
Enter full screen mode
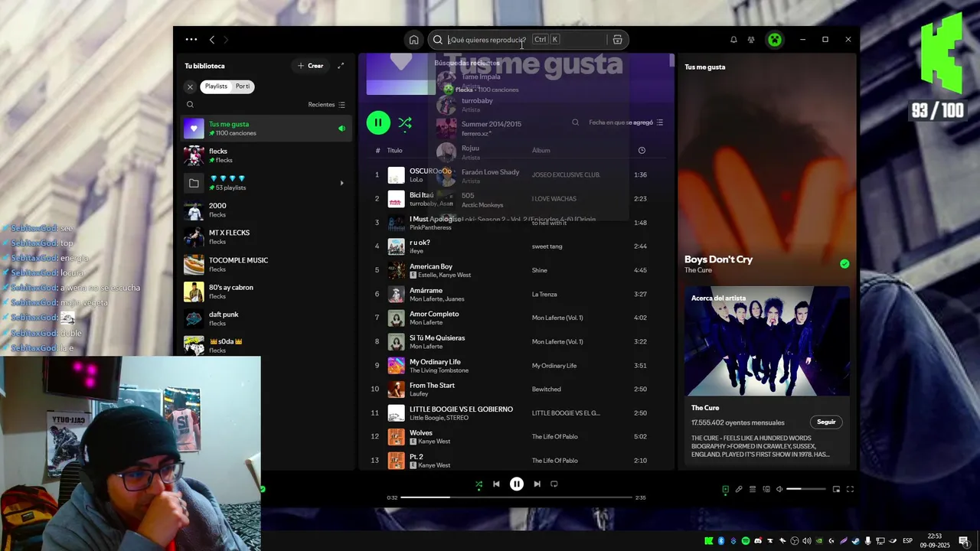pyautogui.click(x=850, y=489)
